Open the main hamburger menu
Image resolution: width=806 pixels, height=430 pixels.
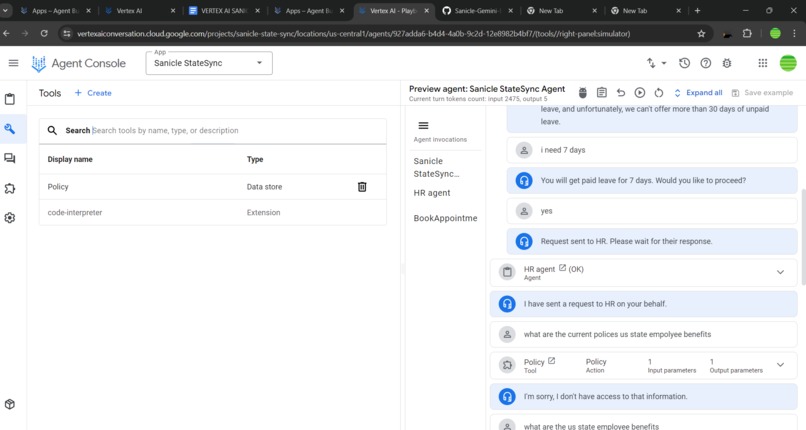[x=13, y=63]
